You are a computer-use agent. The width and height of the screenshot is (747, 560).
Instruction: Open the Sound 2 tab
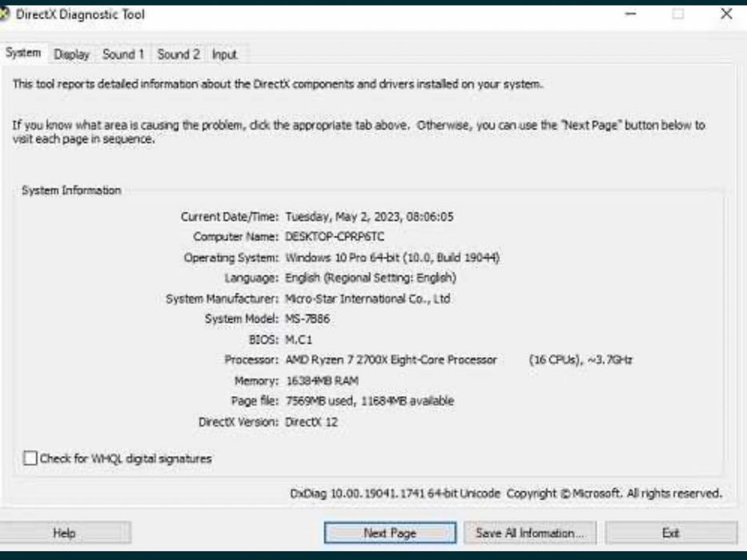(x=179, y=54)
